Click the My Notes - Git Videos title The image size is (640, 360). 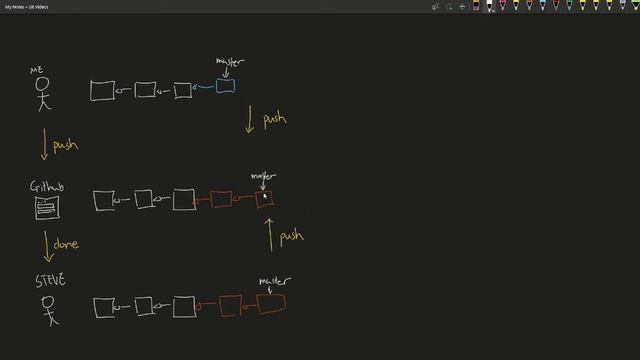27,7
